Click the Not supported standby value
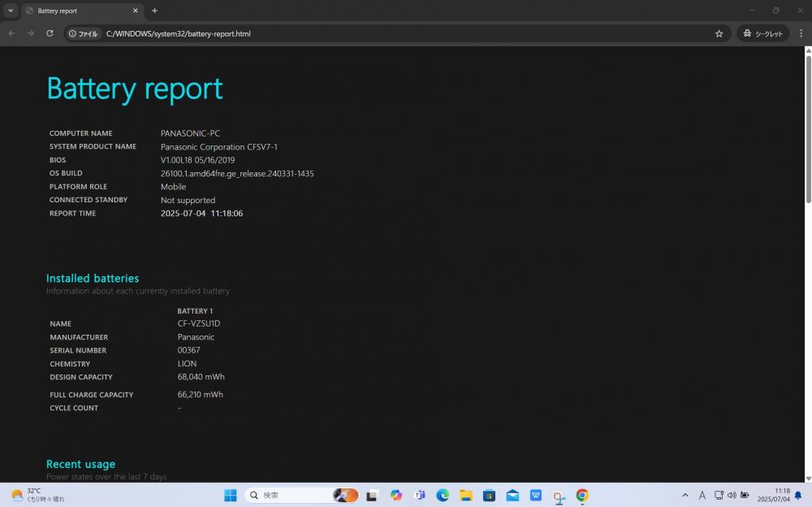The image size is (812, 507). point(188,200)
